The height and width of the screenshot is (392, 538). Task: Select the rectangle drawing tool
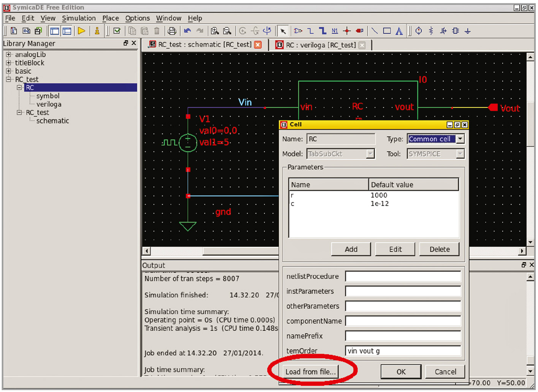pos(387,31)
